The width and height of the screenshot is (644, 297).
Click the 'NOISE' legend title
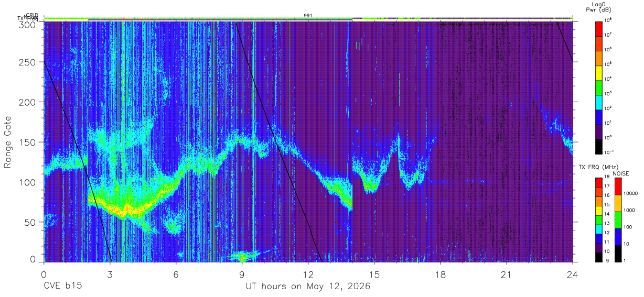pyautogui.click(x=620, y=173)
